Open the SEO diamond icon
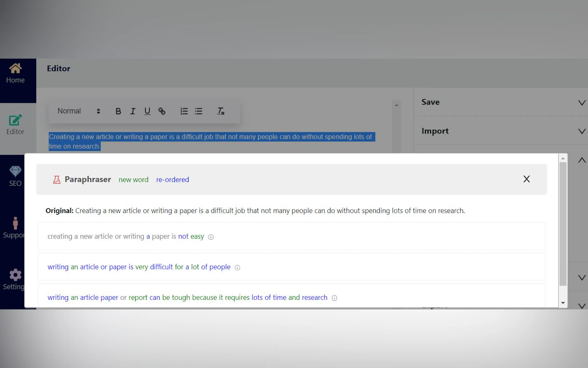 (15, 171)
